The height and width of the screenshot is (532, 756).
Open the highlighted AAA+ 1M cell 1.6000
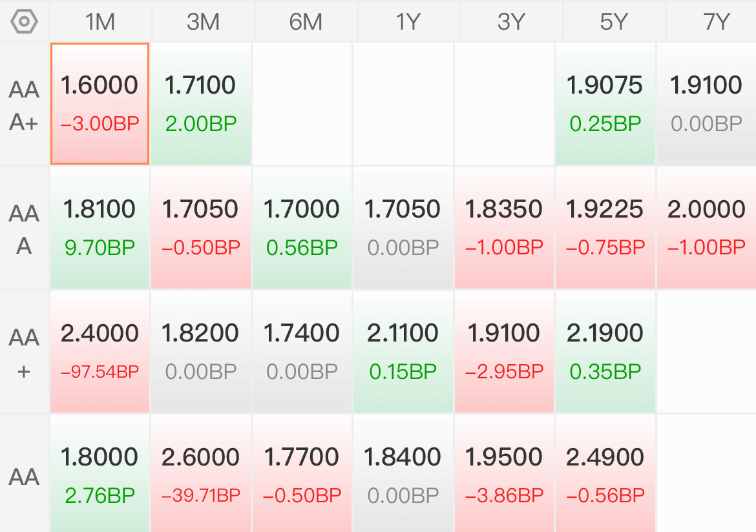click(x=100, y=103)
